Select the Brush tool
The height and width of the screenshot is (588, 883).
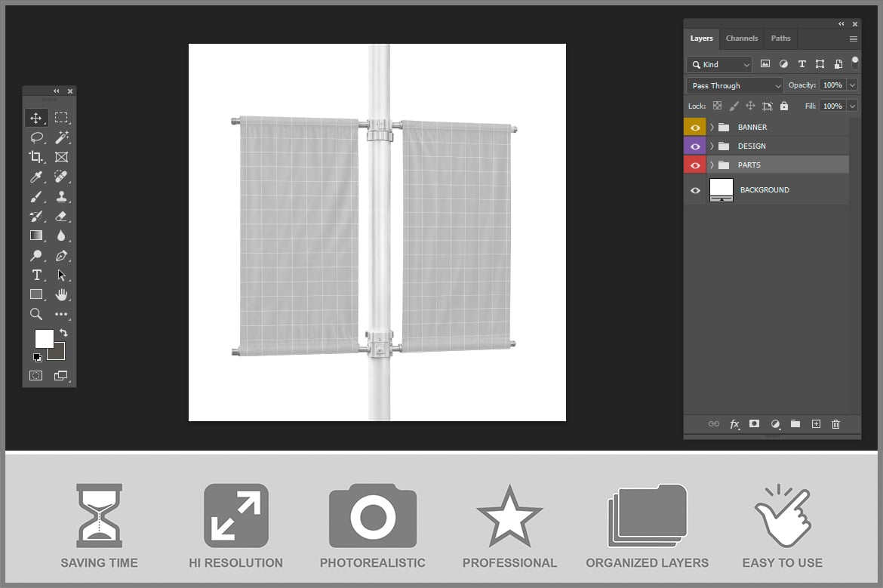click(36, 196)
